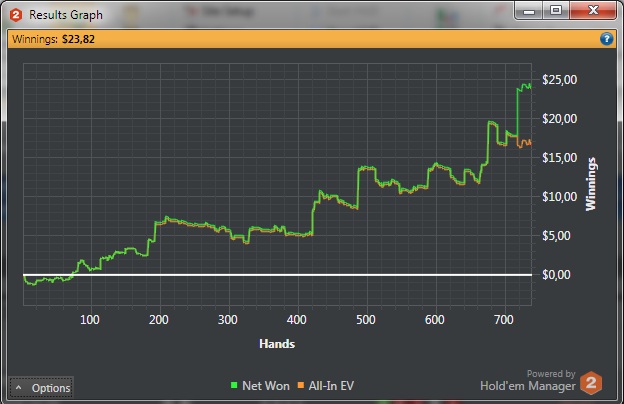Click the 700 hands x-axis label
Screen dimensions: 624x404
coord(504,320)
